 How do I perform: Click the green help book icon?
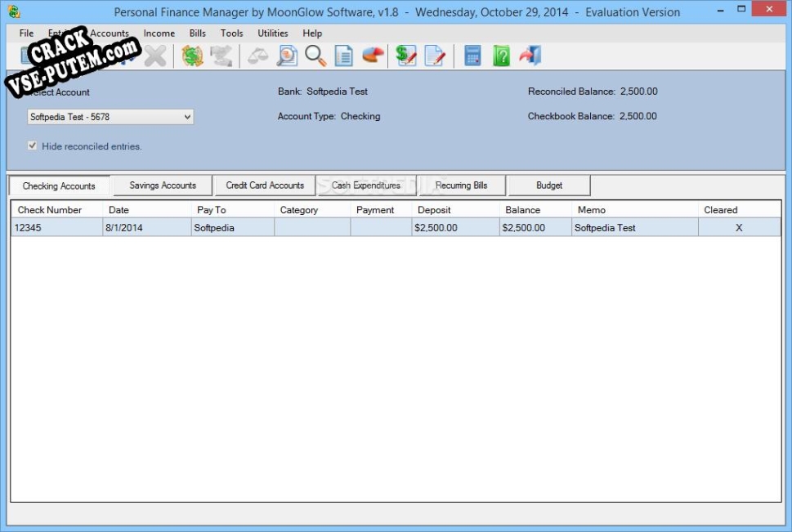501,56
